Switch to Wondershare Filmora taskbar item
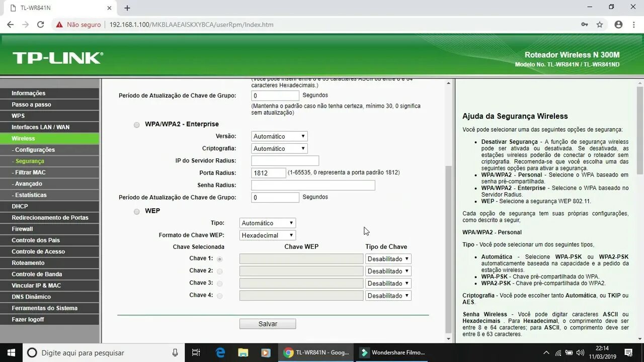Image resolution: width=644 pixels, height=362 pixels. [393, 352]
